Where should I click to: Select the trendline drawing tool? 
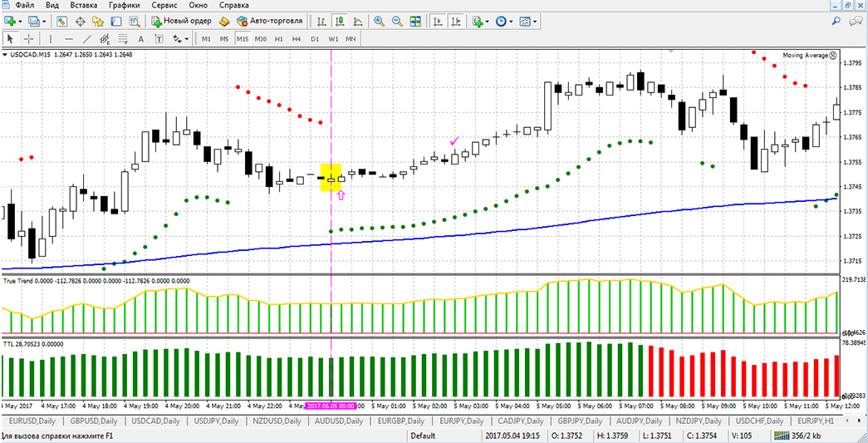pyautogui.click(x=87, y=39)
